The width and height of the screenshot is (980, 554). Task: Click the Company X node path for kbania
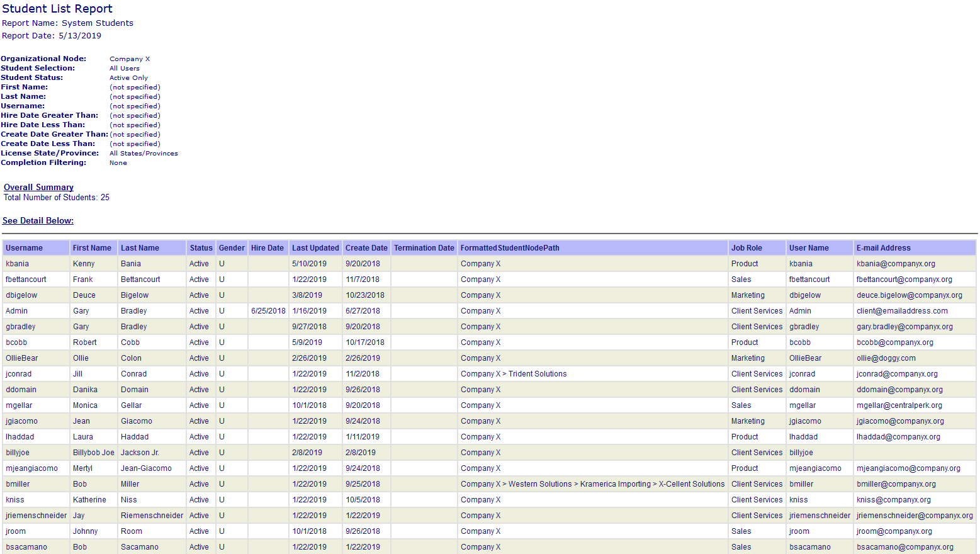480,263
